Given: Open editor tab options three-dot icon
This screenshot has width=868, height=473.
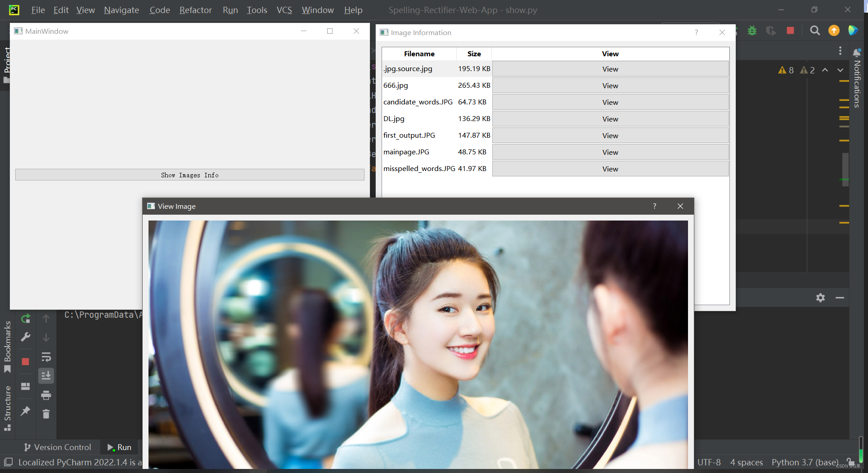Looking at the screenshot, I should coord(840,51).
